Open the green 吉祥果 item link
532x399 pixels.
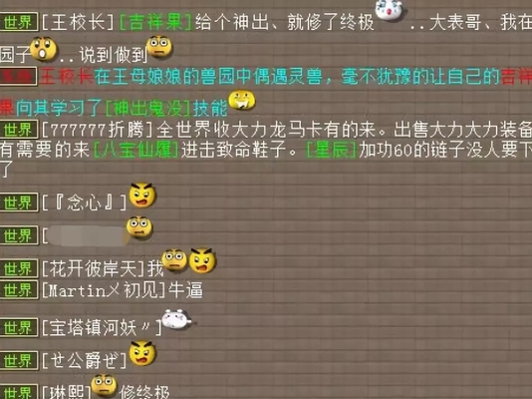click(x=156, y=23)
